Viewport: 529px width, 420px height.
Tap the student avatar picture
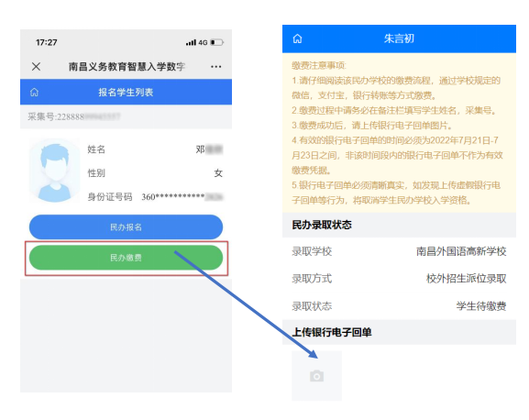click(x=54, y=171)
